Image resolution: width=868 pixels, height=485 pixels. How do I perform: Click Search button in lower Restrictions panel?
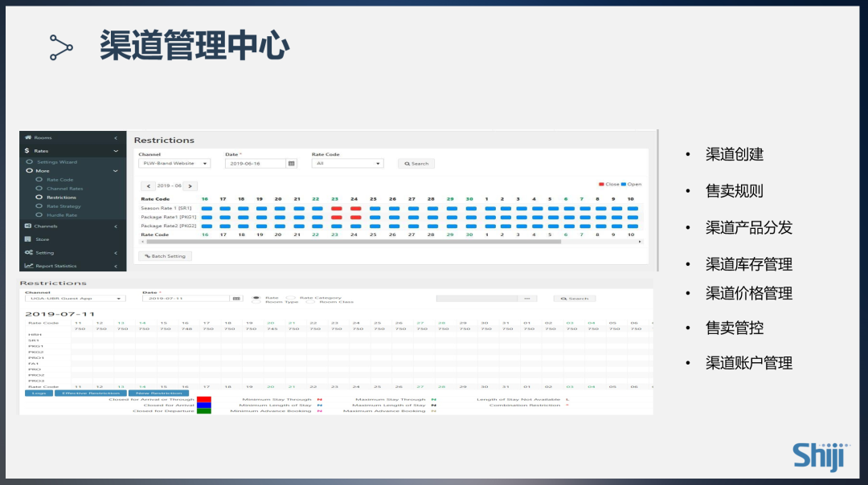point(575,299)
